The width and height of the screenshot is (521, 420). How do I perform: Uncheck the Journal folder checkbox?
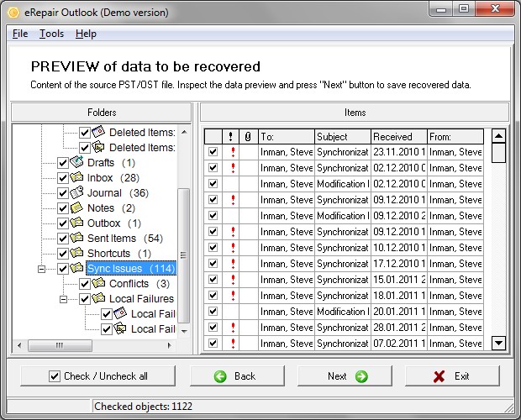[x=63, y=193]
